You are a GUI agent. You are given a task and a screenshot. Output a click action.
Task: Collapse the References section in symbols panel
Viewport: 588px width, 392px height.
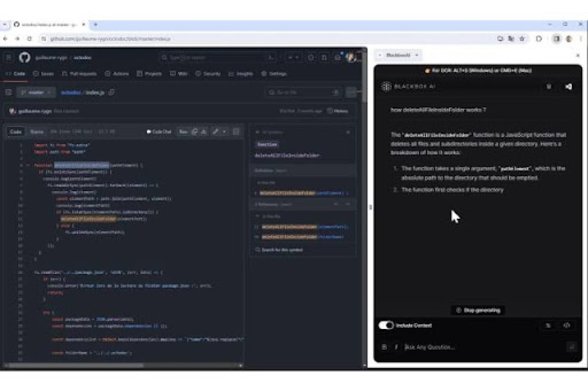348,204
